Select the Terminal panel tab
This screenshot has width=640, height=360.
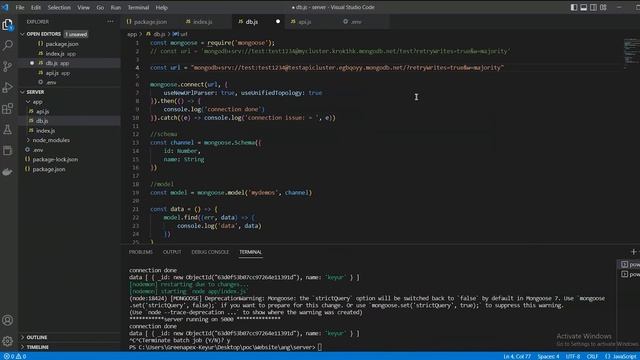pyautogui.click(x=250, y=252)
